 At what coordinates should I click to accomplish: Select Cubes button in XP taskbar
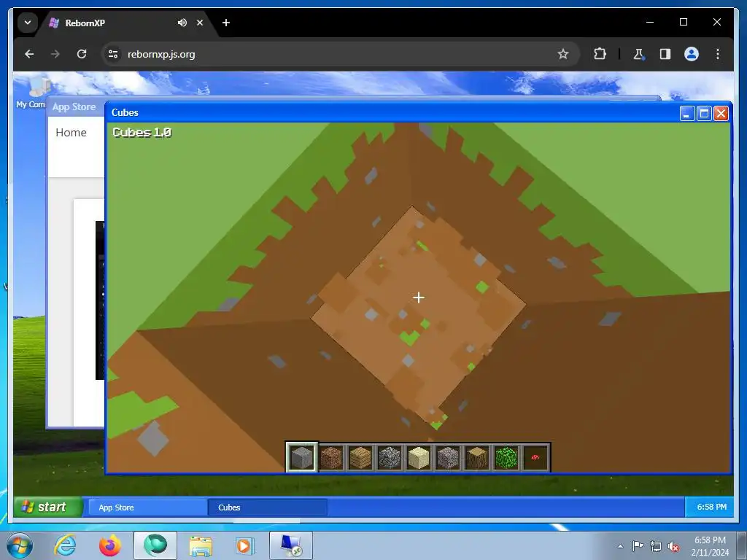pyautogui.click(x=267, y=507)
